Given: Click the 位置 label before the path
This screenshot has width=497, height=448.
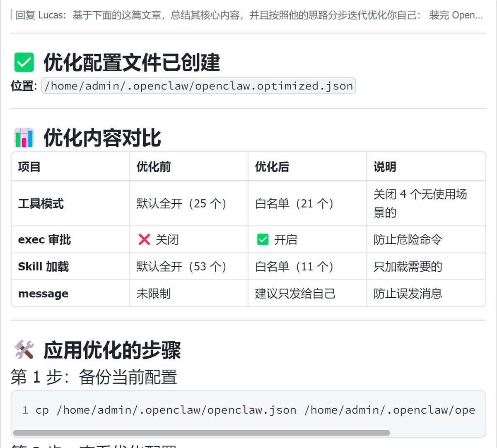Looking at the screenshot, I should click(x=23, y=86).
